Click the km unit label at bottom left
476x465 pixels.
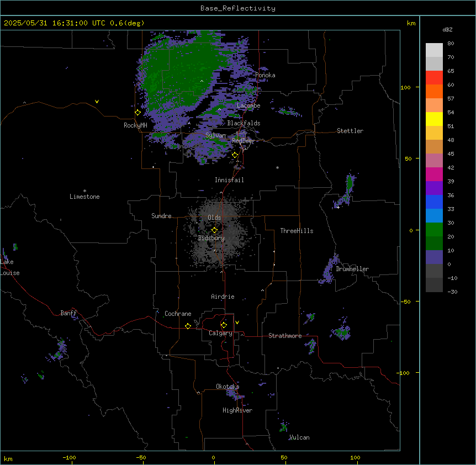(8, 459)
